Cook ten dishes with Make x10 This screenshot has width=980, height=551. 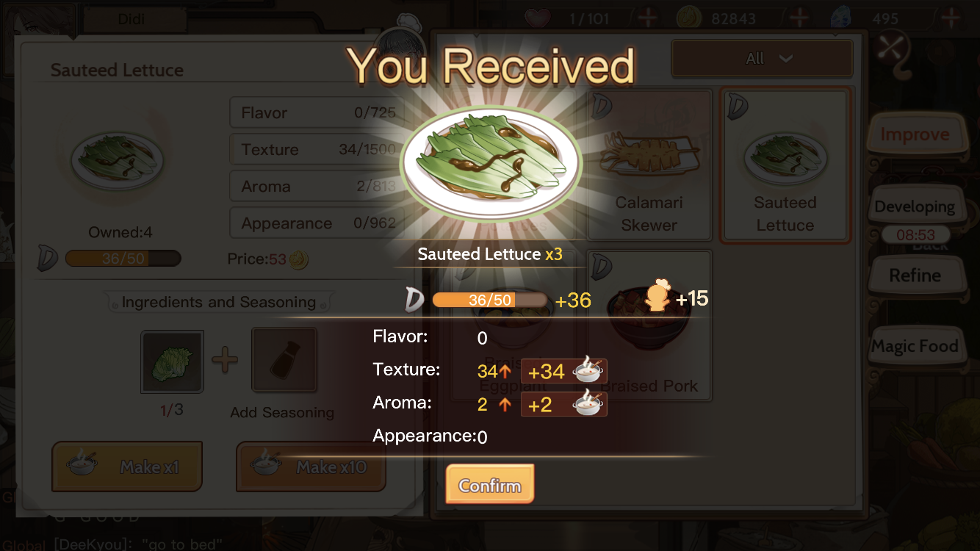311,467
